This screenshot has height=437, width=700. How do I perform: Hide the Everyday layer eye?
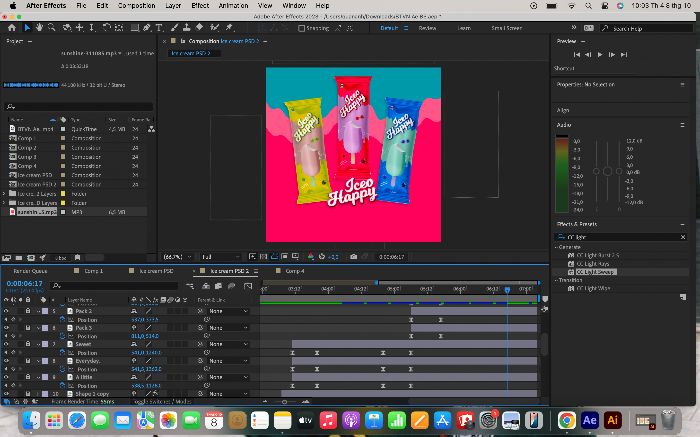click(x=6, y=361)
